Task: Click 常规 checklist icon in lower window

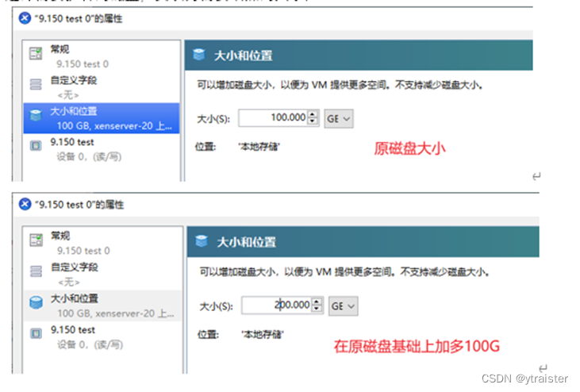Action: pyautogui.click(x=36, y=240)
